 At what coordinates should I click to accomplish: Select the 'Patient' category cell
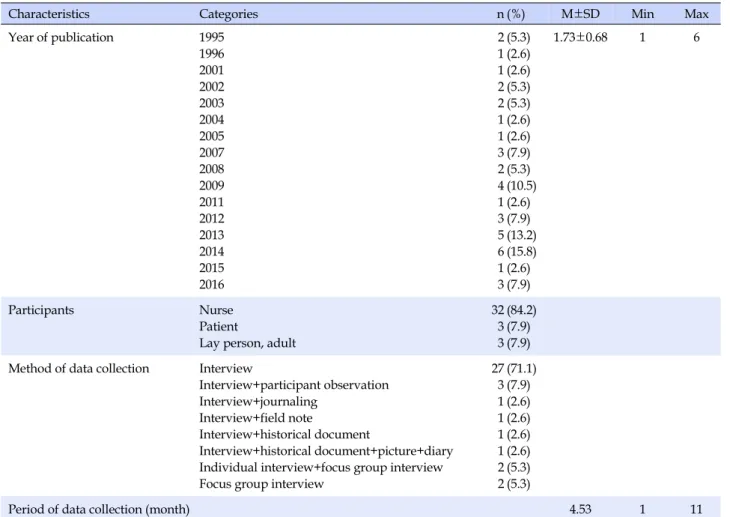pos(218,327)
